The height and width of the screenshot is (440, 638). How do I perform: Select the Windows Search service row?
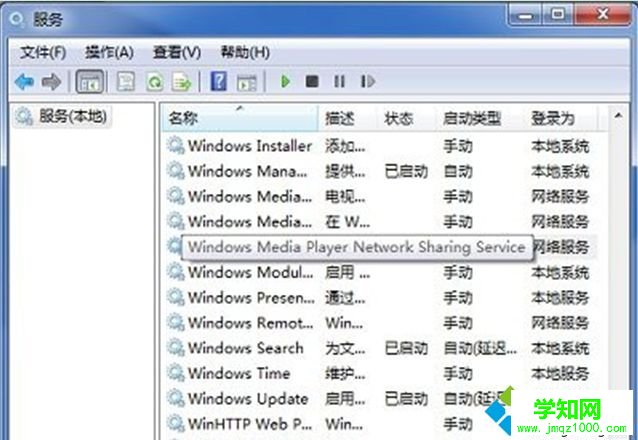(x=378, y=348)
